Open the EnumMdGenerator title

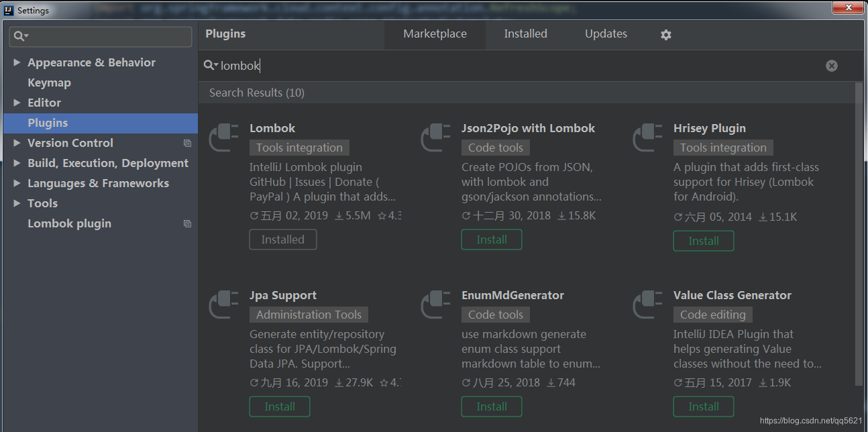click(x=512, y=296)
